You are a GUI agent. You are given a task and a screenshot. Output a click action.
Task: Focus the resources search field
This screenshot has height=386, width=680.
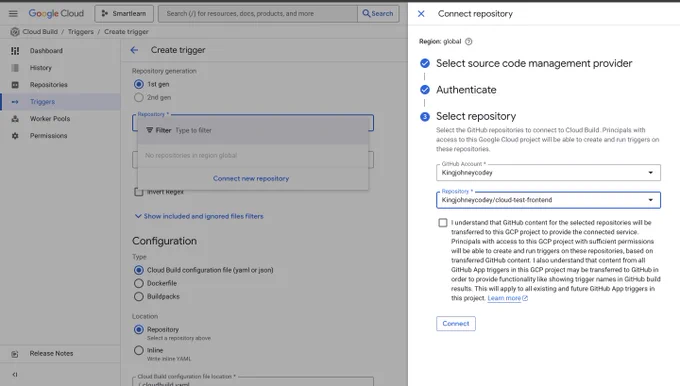[258, 13]
